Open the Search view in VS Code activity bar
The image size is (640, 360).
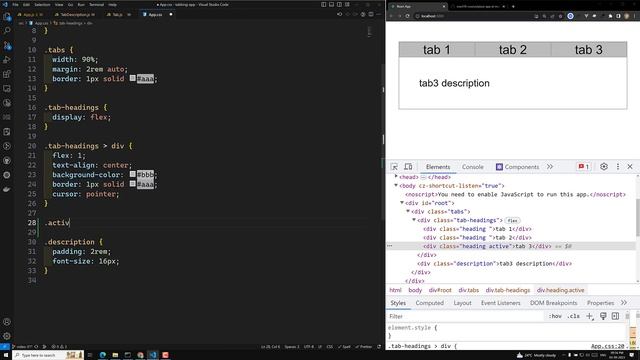7,31
